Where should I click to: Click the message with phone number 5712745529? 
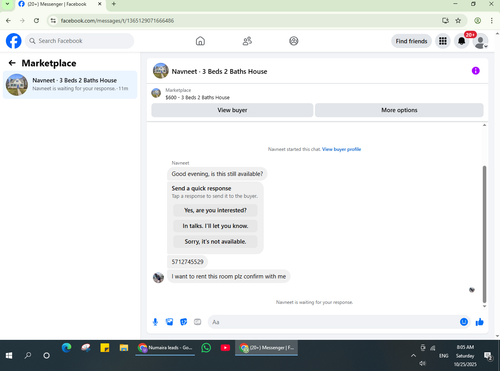187,262
